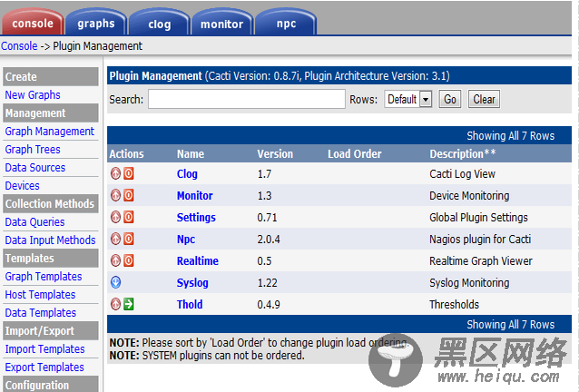
Task: Click the Device Monitoring description
Action: click(469, 196)
